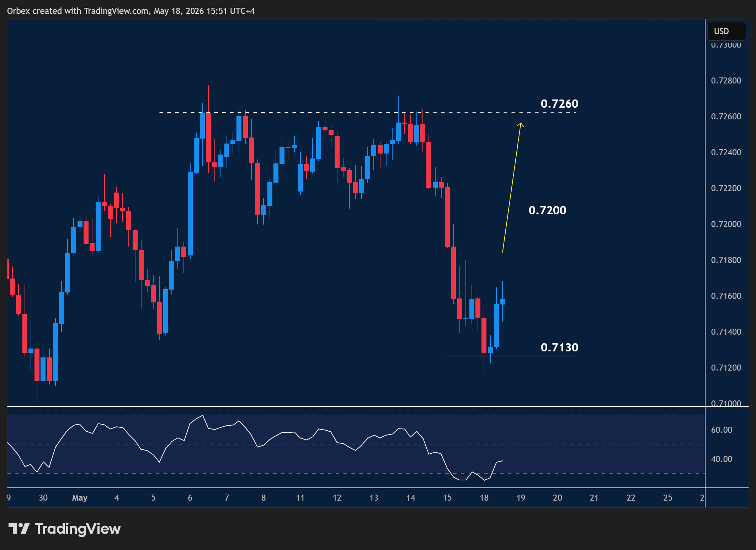Click the 60.00 RSI axis value
This screenshot has height=550, width=756.
point(722,430)
